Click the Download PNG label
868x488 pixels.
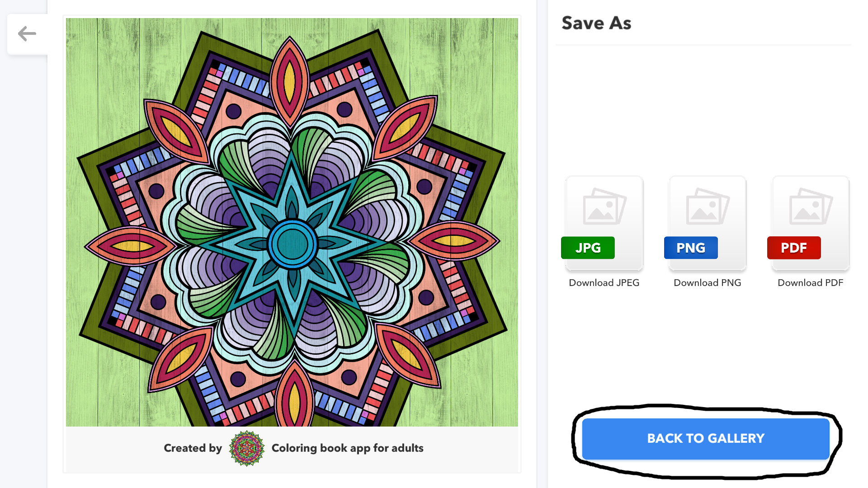tap(707, 283)
